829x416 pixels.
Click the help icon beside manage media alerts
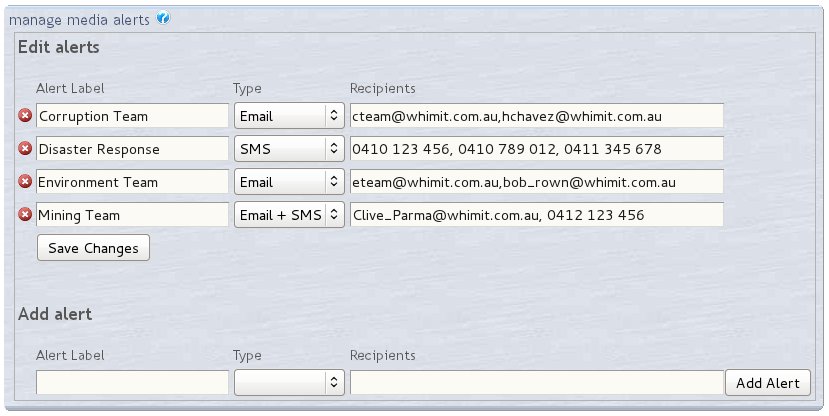(163, 18)
